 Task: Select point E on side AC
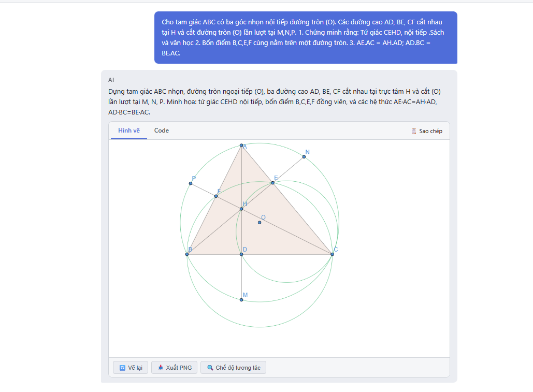pos(272,183)
